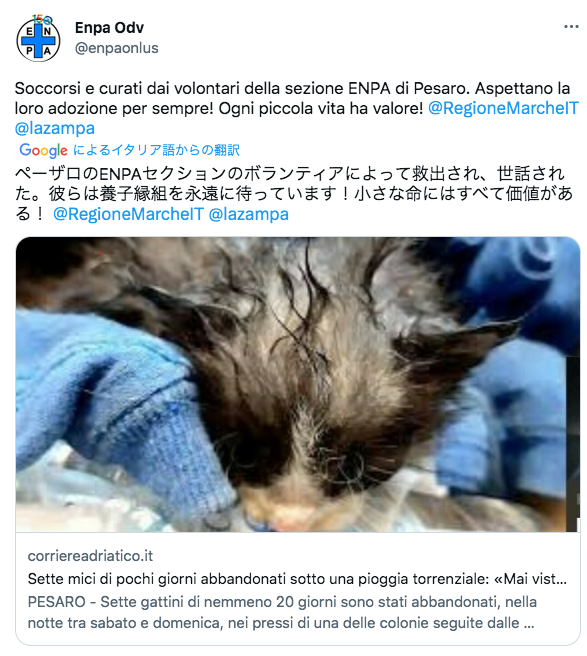Click the sentence Soccorsi e curati dai volontari
The image size is (587, 656).
pyautogui.click(x=243, y=88)
